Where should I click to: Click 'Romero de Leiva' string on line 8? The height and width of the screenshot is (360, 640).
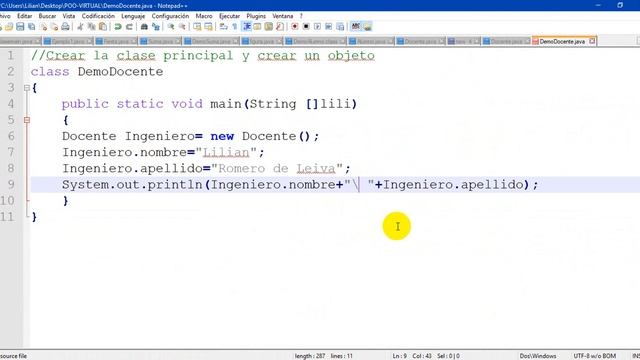point(277,169)
